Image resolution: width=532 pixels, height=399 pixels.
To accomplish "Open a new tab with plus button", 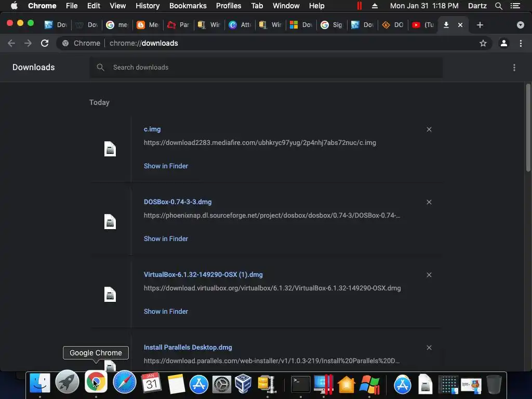I will [480, 25].
